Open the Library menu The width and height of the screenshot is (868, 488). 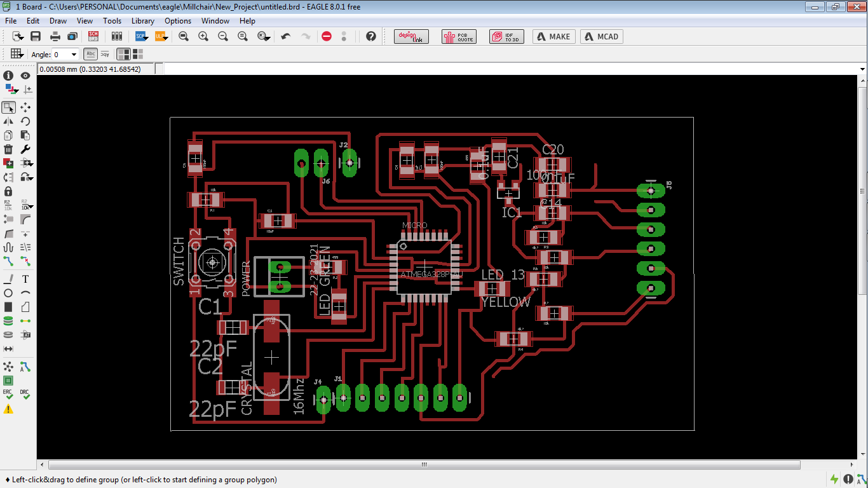point(143,21)
